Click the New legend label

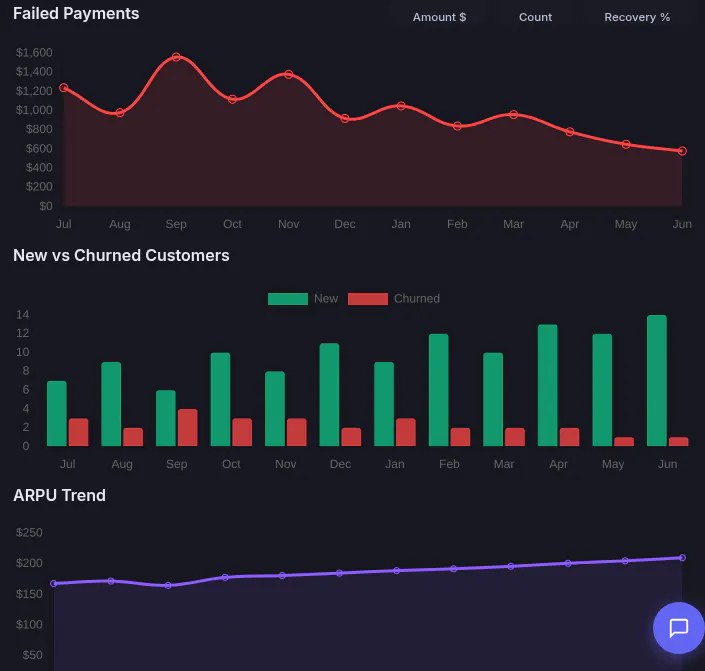pyautogui.click(x=326, y=299)
